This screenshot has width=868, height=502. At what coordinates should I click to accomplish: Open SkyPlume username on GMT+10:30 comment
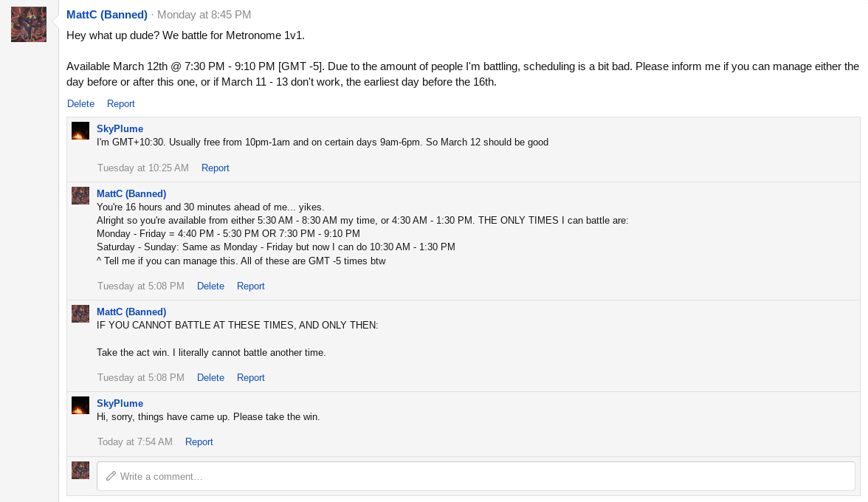pyautogui.click(x=120, y=128)
